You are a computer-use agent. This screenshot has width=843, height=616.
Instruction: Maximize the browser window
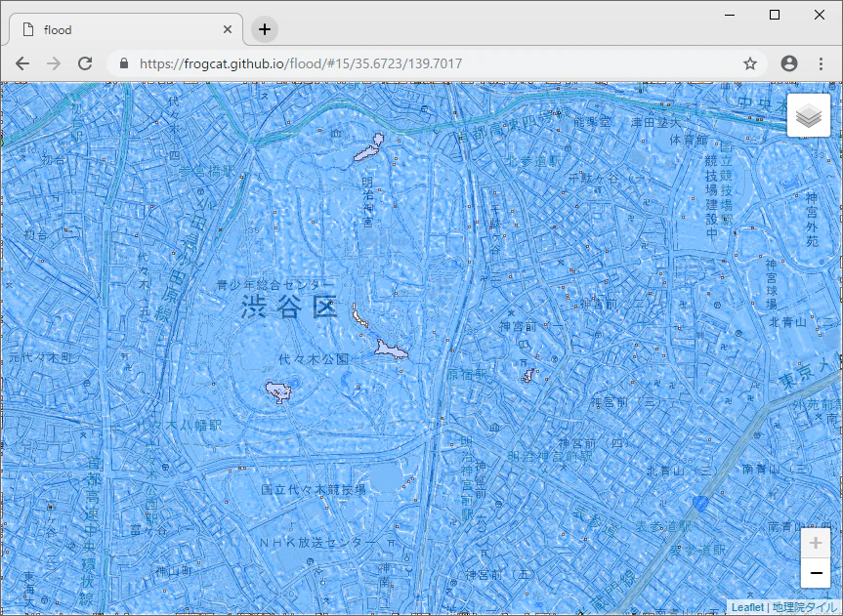(x=775, y=15)
